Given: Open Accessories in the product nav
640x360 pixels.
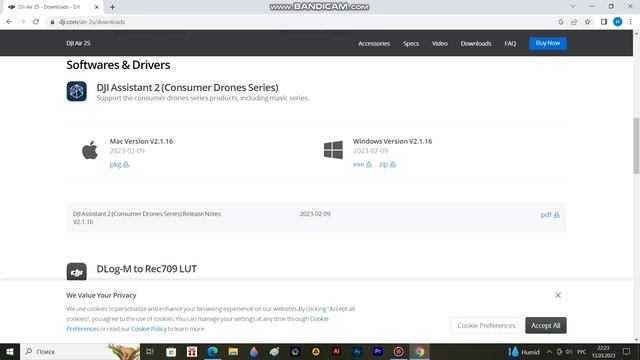Looking at the screenshot, I should pos(374,43).
